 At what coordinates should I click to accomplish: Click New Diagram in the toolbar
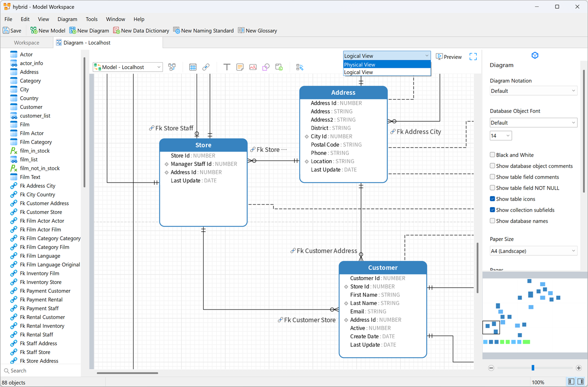[x=89, y=31]
